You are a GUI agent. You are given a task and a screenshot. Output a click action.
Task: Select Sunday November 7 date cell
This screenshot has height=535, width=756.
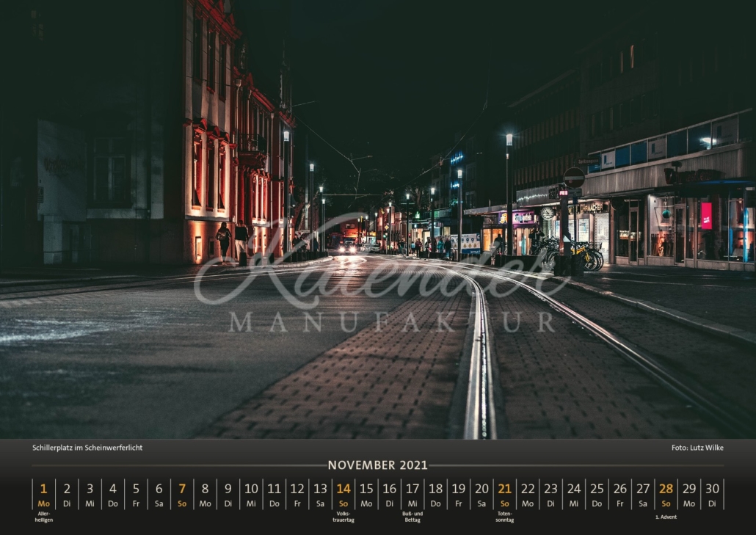[x=182, y=495]
